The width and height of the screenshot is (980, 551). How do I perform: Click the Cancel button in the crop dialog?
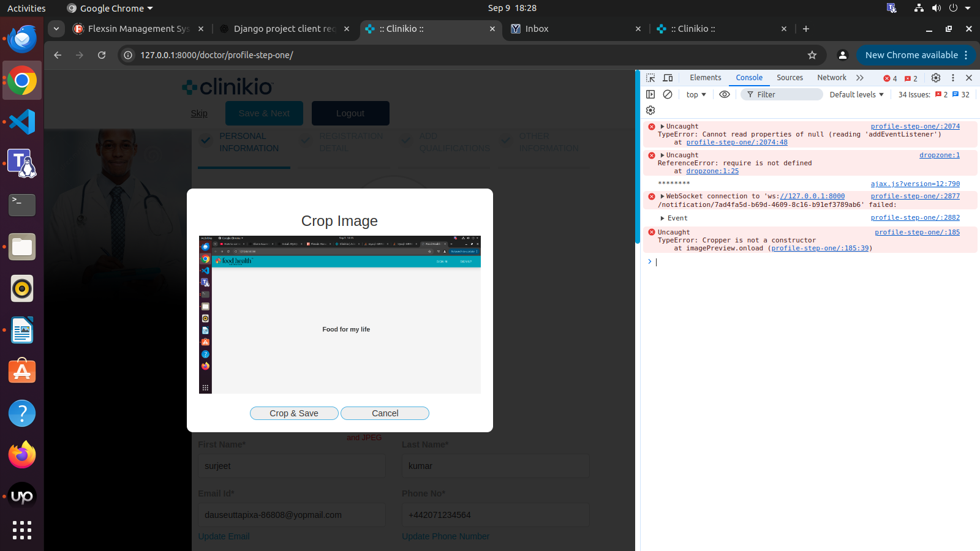[385, 413]
